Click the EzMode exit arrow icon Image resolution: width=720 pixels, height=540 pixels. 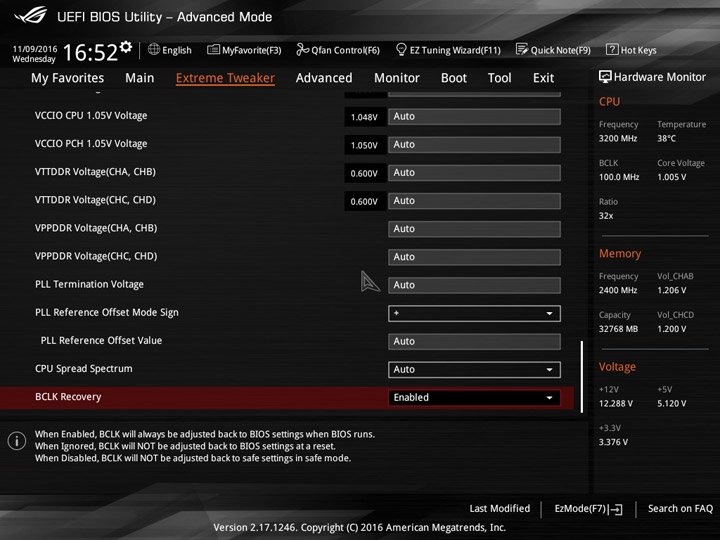(x=615, y=509)
